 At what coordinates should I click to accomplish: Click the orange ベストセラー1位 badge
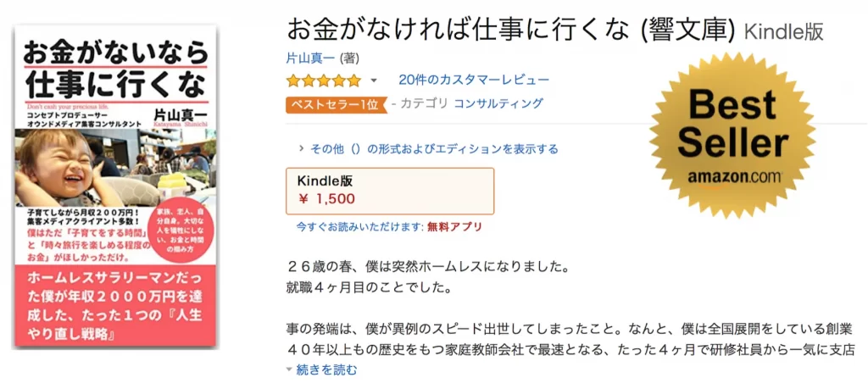pyautogui.click(x=336, y=104)
